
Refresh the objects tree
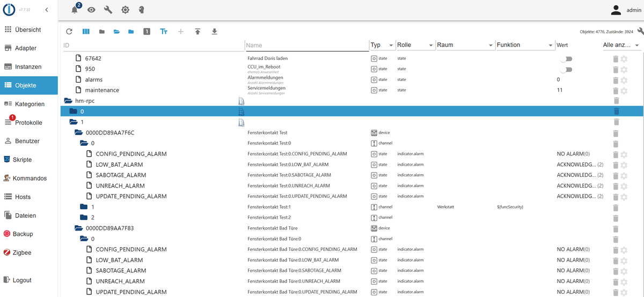69,32
